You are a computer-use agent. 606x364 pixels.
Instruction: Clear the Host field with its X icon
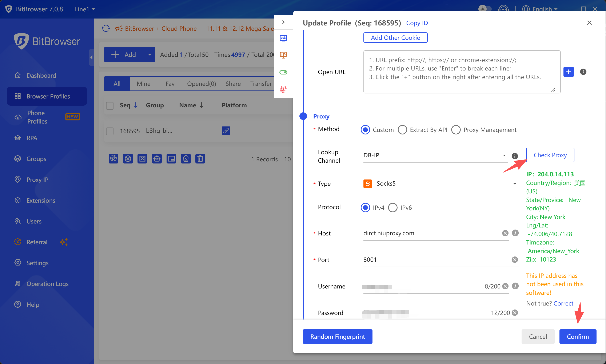coord(505,233)
